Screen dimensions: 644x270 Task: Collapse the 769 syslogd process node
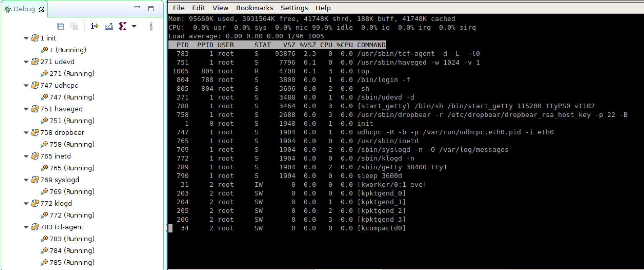[x=26, y=180]
